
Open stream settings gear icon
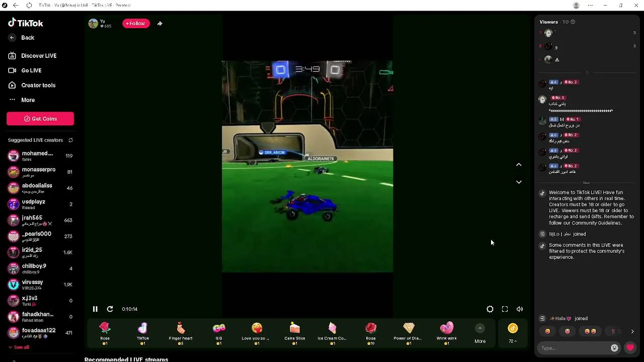pos(490,309)
